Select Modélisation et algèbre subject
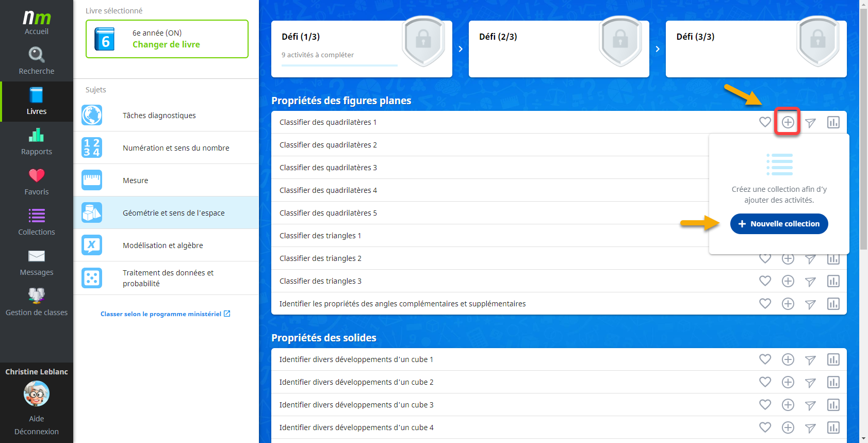This screenshot has height=443, width=868. pyautogui.click(x=166, y=245)
